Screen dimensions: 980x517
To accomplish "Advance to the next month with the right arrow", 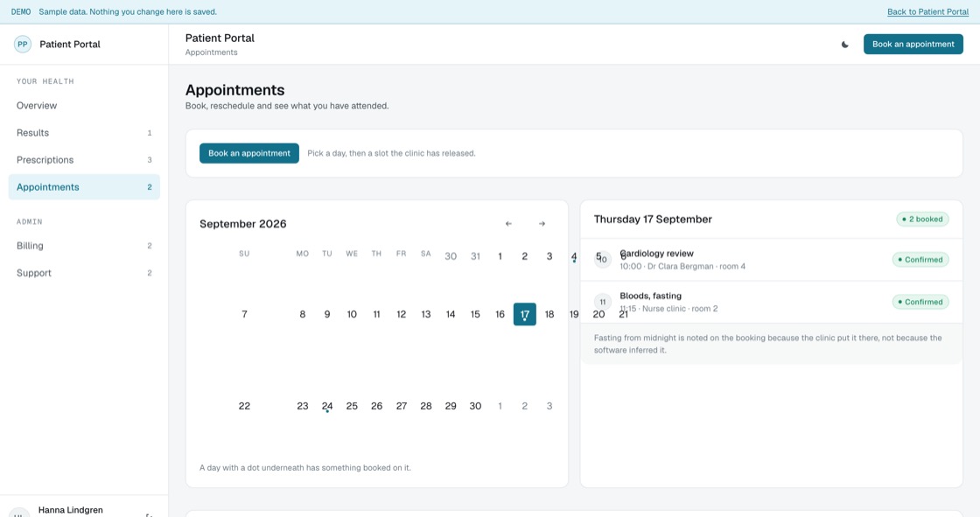I will click(x=542, y=224).
